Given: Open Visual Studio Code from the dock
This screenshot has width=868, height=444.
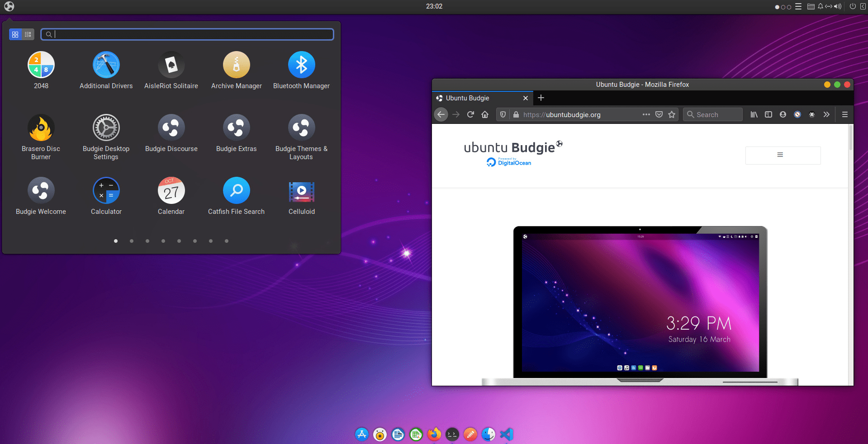Looking at the screenshot, I should (507, 435).
